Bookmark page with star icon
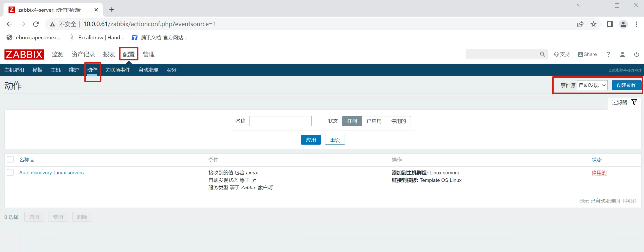This screenshot has width=644, height=252. (x=593, y=24)
